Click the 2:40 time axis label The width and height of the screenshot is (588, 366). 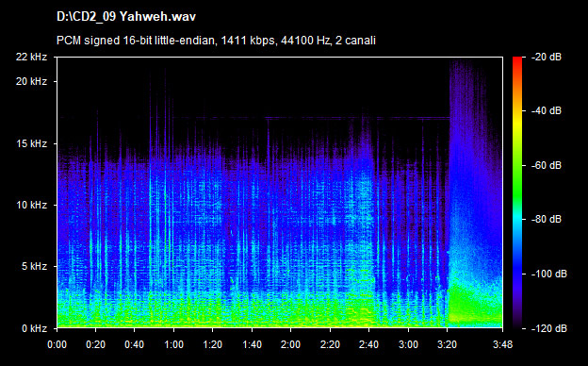pos(369,344)
